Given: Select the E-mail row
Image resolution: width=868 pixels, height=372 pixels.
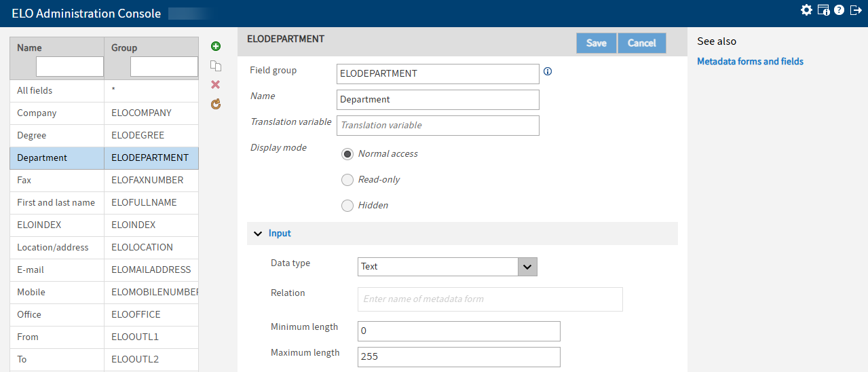Looking at the screenshot, I should coord(104,270).
